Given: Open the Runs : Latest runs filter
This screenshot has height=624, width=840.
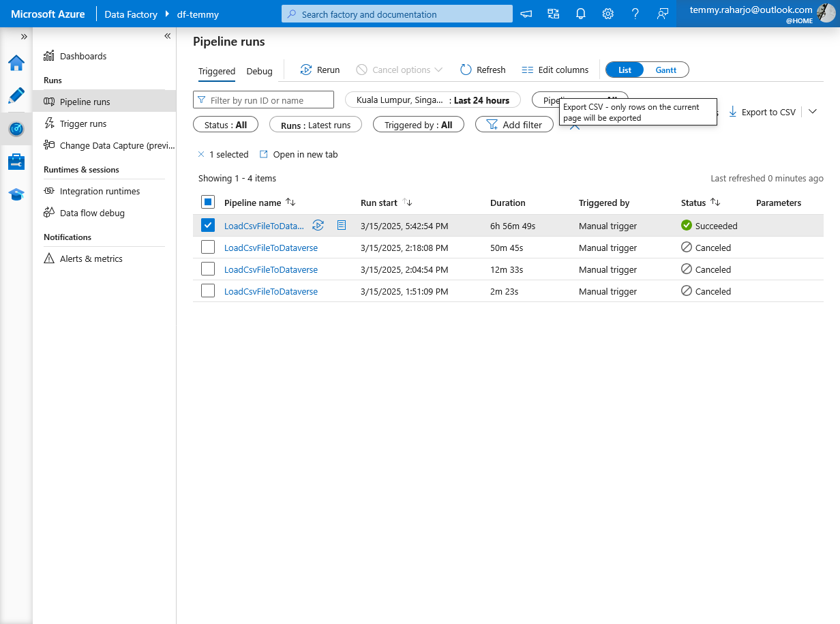Looking at the screenshot, I should 316,125.
